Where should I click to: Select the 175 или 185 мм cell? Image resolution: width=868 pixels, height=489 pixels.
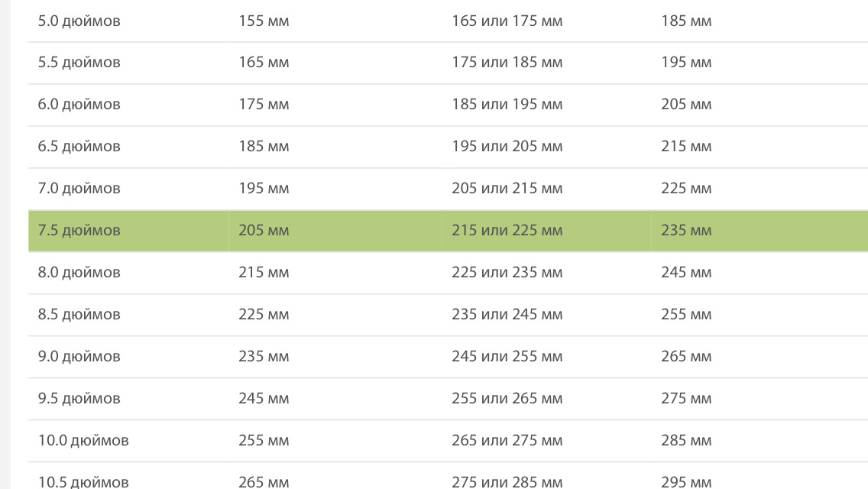(507, 62)
